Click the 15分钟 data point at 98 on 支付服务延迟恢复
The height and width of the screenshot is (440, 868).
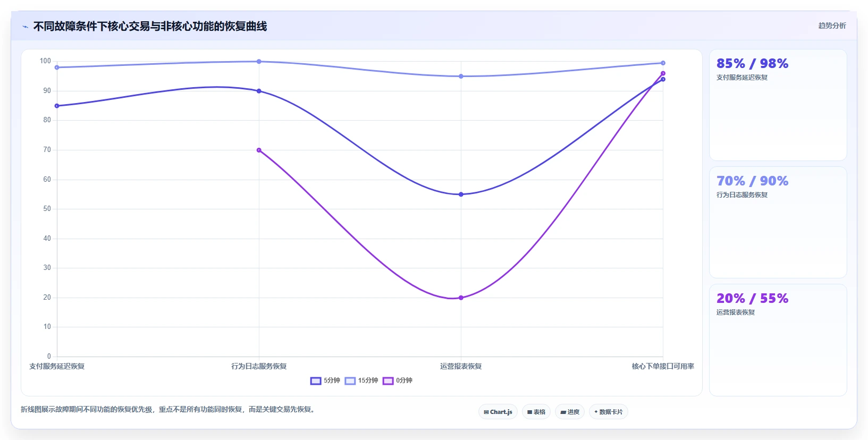coord(57,67)
